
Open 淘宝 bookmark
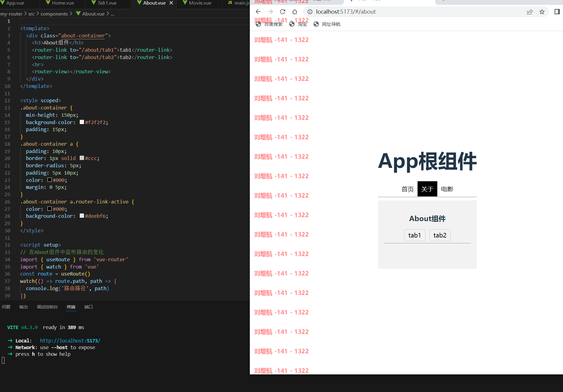click(x=298, y=24)
